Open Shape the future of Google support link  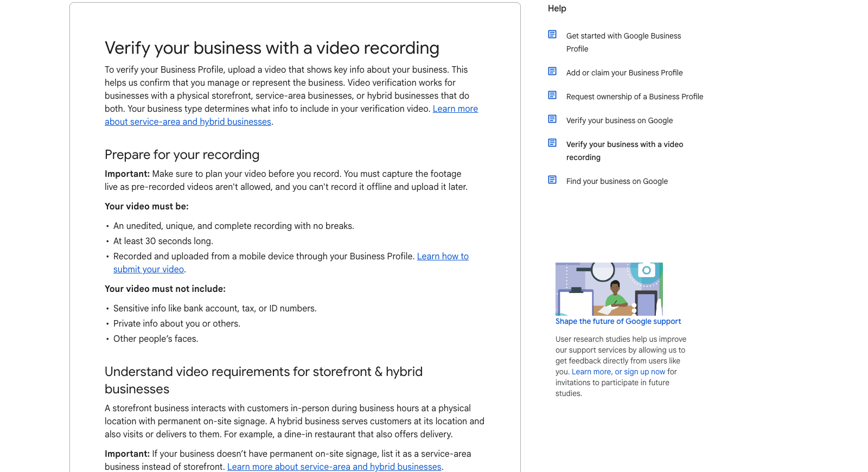click(618, 321)
